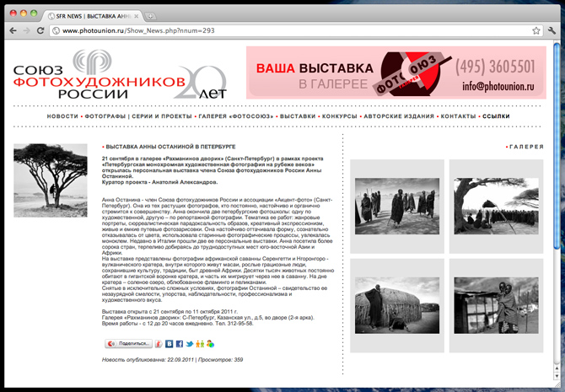Open the НОВОСТИ menu item
This screenshot has width=565, height=392.
tap(62, 116)
